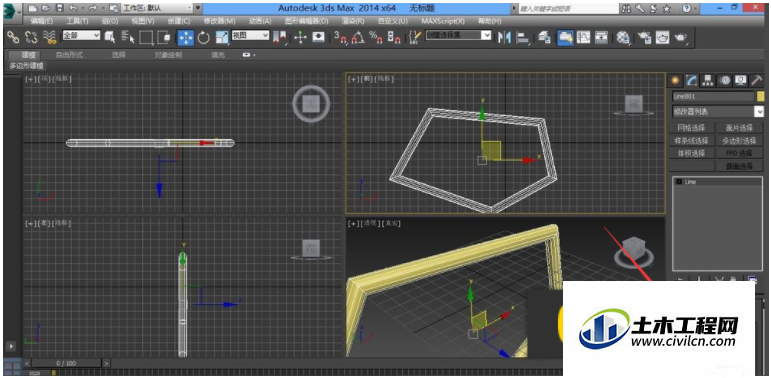Open the Curve Editor
This screenshot has height=378, width=771.
(584, 37)
